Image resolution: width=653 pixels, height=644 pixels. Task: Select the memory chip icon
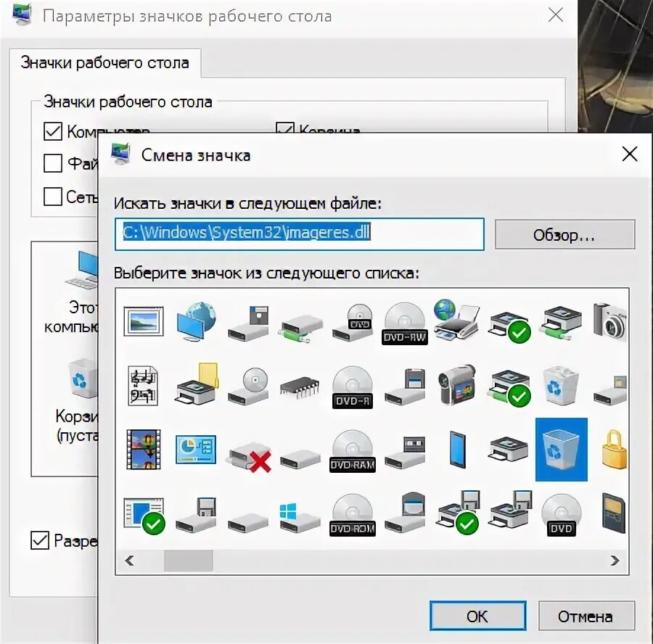(x=300, y=387)
